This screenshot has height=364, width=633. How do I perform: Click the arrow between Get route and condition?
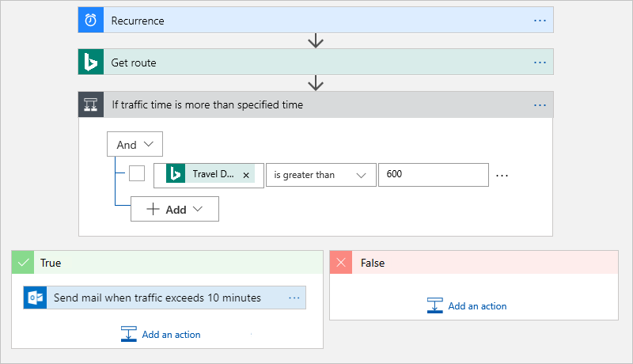coord(315,83)
